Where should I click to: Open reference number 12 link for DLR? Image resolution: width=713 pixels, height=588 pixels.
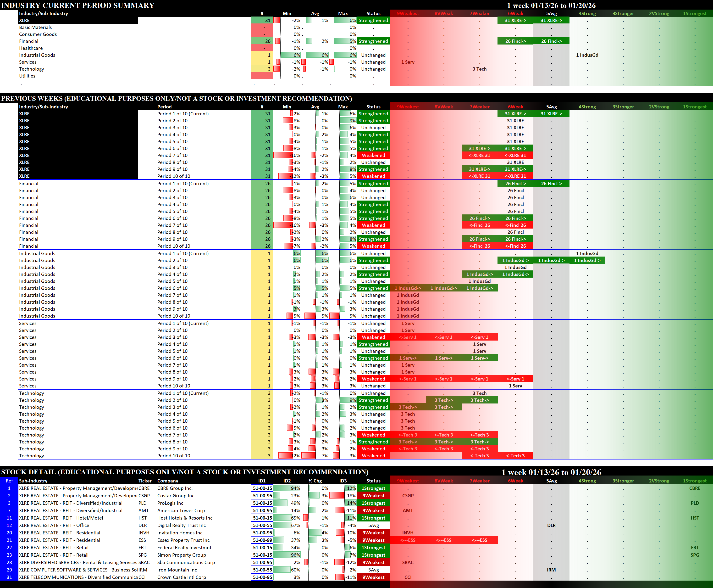coord(9,525)
